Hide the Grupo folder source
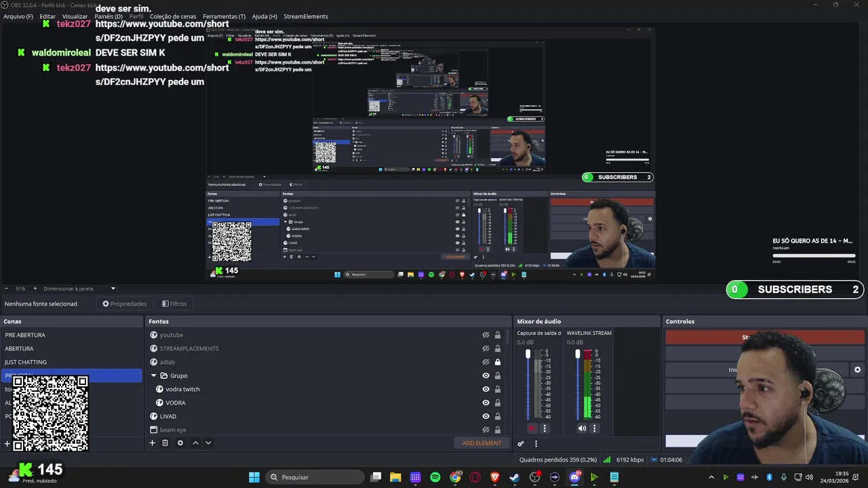 coord(486,375)
